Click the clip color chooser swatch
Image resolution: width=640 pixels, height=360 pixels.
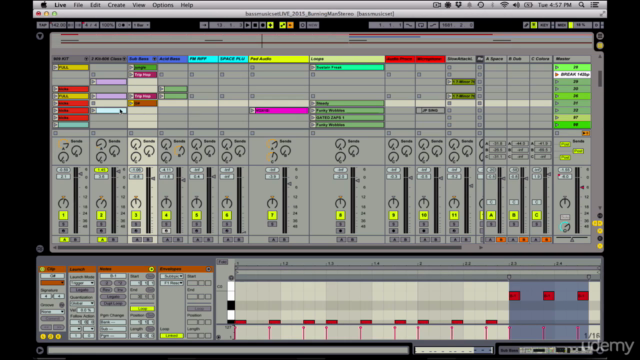tap(52, 283)
